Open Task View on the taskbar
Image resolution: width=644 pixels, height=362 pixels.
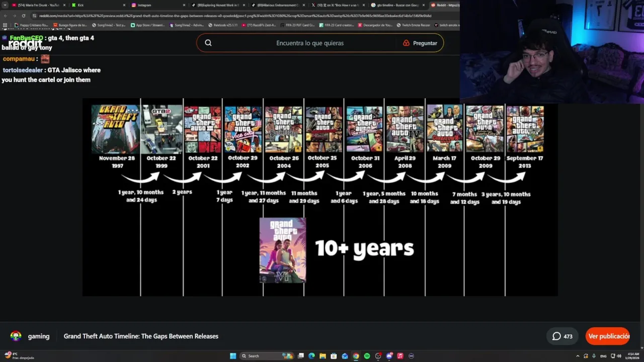(x=301, y=356)
